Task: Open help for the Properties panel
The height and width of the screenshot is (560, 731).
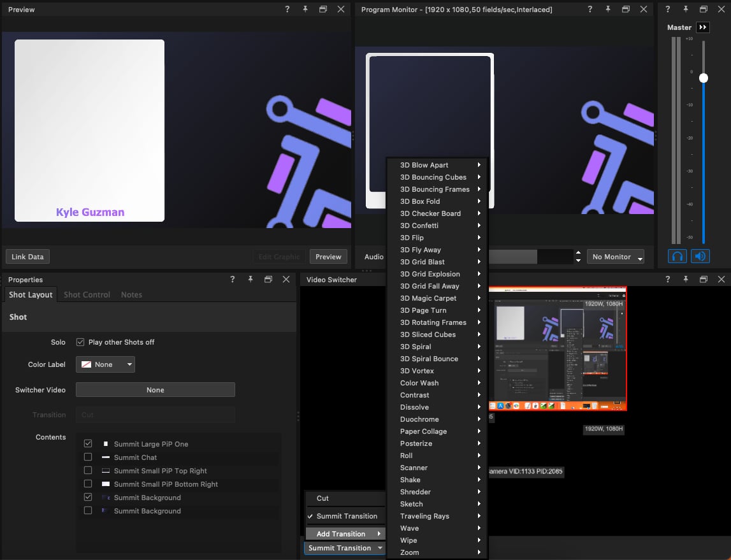Action: pyautogui.click(x=232, y=280)
